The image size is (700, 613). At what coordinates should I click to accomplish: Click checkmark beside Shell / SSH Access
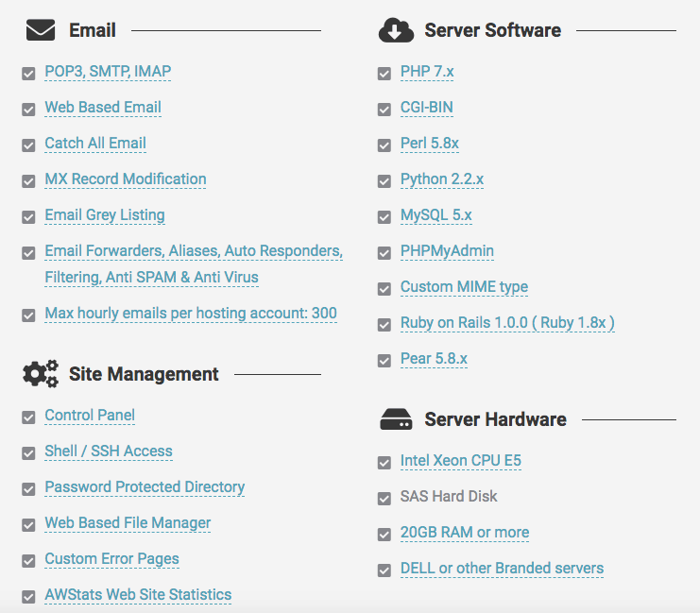click(28, 453)
